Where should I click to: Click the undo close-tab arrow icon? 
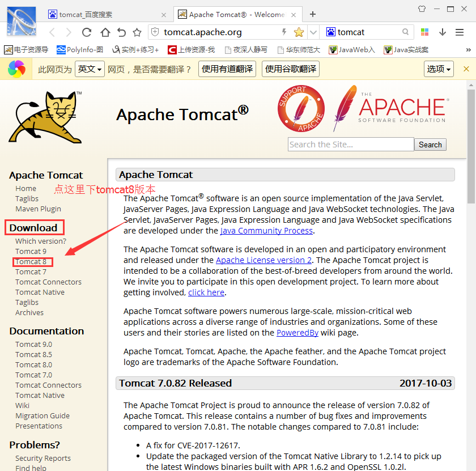[121, 32]
